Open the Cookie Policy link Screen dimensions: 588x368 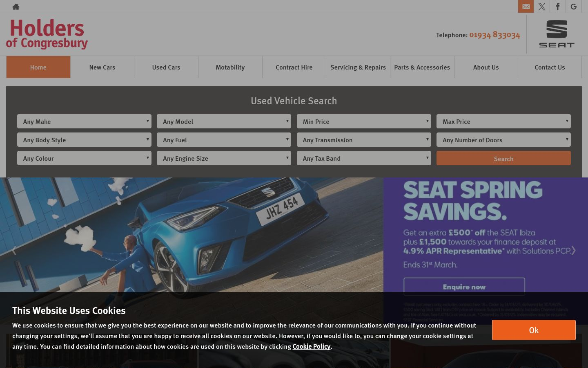[312, 346]
